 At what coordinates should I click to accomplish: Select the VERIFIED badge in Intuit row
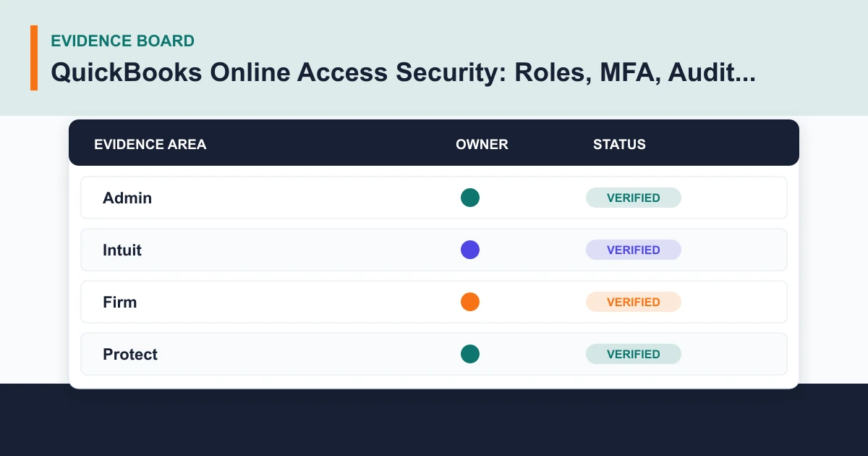click(634, 250)
